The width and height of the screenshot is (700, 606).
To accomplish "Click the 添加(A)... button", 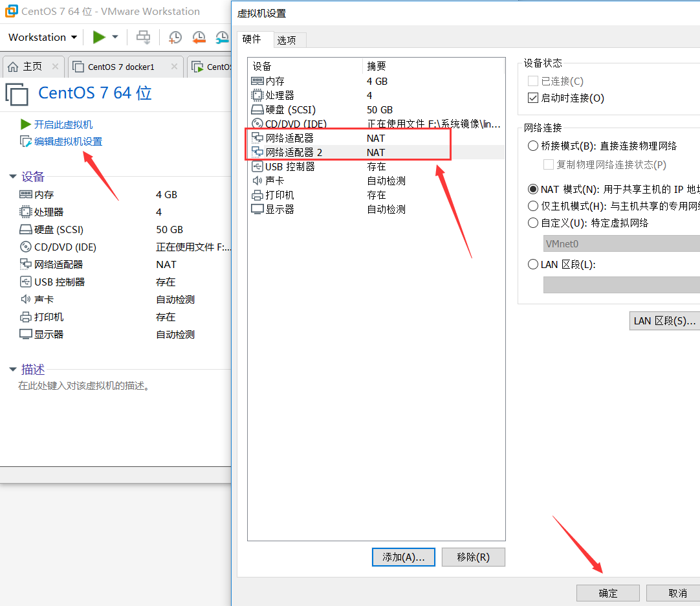I will click(x=404, y=557).
